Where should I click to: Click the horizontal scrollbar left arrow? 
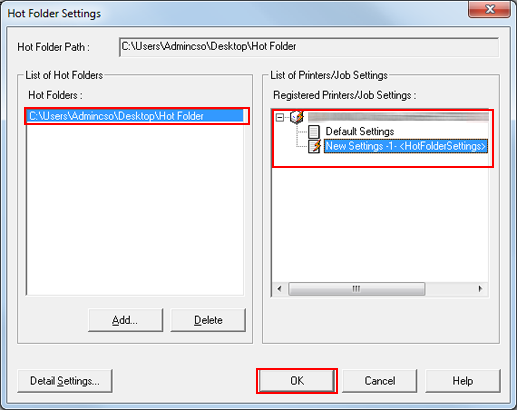tap(280, 289)
